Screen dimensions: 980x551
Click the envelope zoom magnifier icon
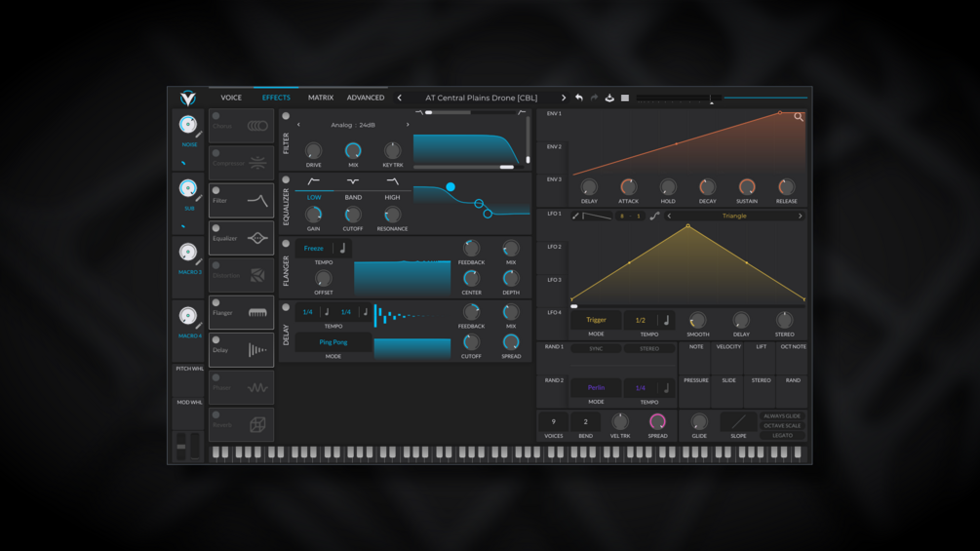(x=798, y=117)
